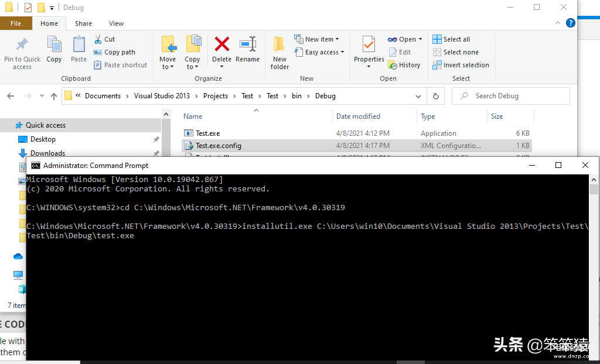The image size is (600, 364).
Task: Open Downloads in navigation pane
Action: [48, 153]
